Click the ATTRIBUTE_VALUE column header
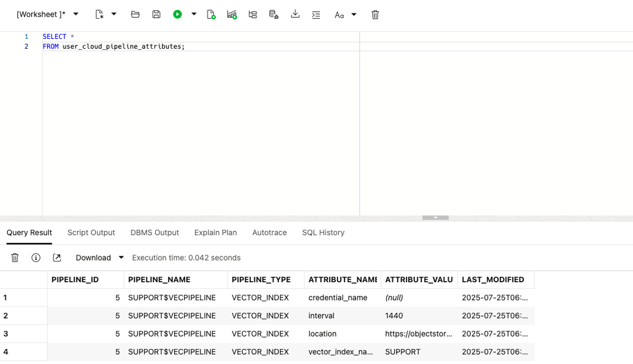The width and height of the screenshot is (633, 364). pos(419,280)
